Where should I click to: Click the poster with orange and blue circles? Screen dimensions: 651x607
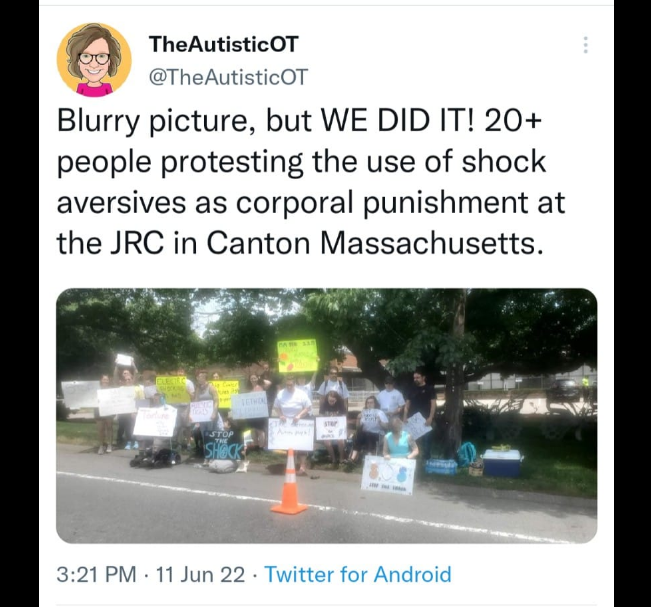(389, 475)
